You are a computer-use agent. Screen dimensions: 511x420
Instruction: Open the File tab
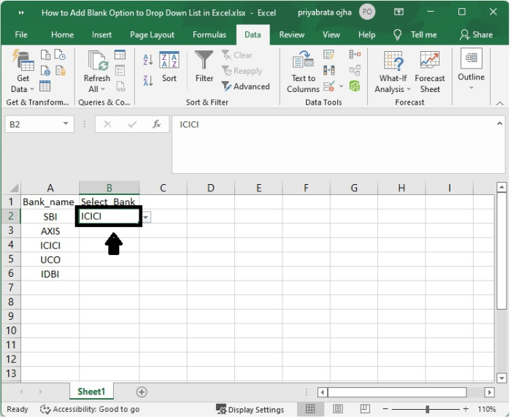pyautogui.click(x=21, y=35)
